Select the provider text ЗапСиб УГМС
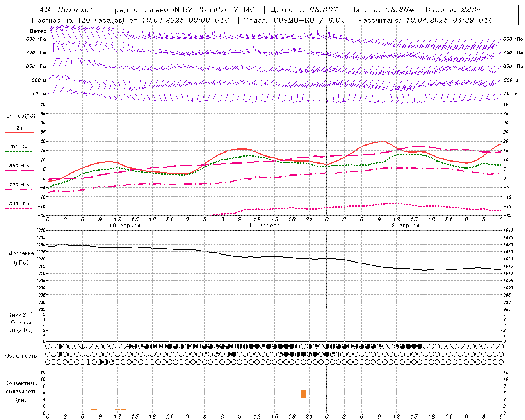This screenshot has height=420, width=525. pos(228,10)
